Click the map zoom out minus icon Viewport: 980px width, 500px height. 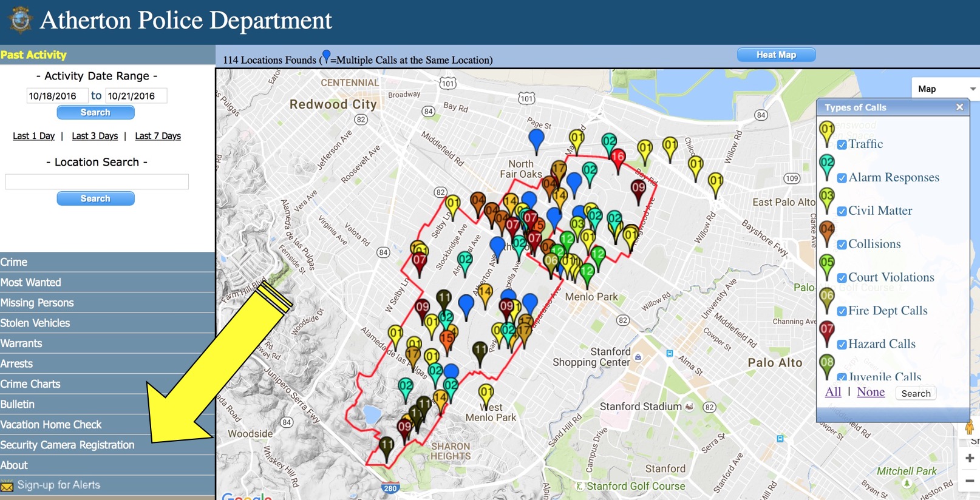(x=970, y=481)
